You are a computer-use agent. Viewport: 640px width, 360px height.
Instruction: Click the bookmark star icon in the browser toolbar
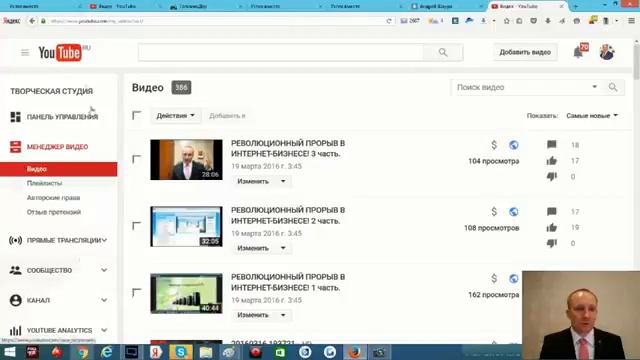click(x=507, y=21)
